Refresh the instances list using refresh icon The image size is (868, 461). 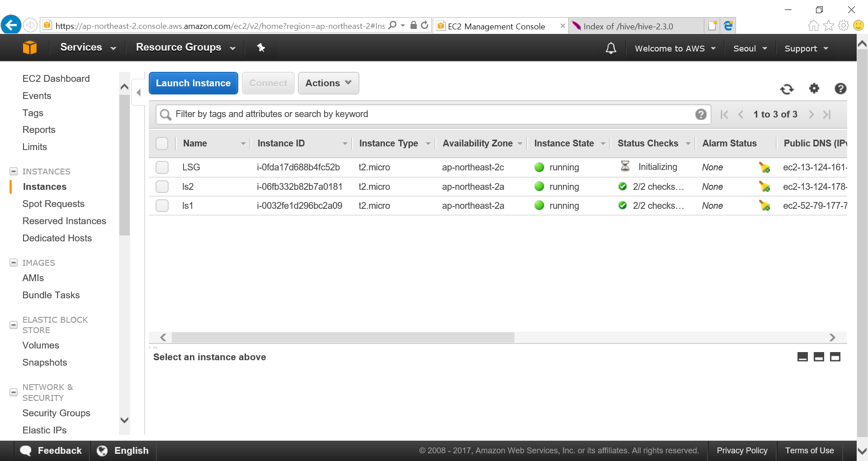(787, 89)
